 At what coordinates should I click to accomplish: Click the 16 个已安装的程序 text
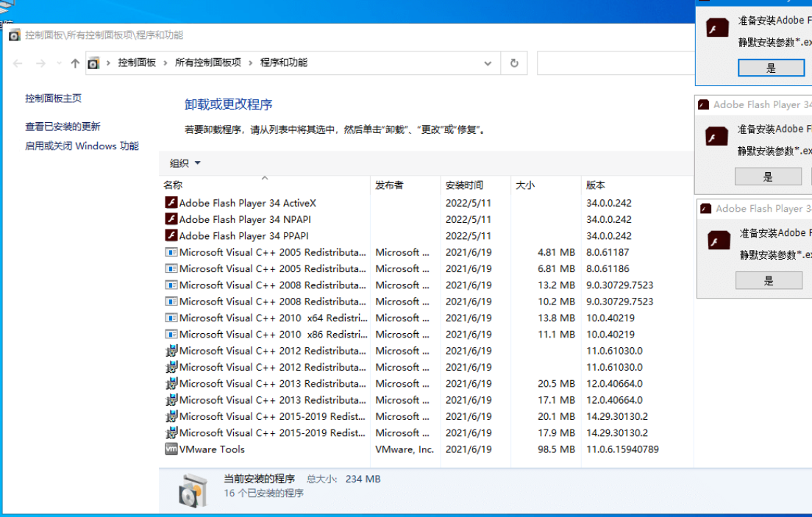[x=263, y=493]
